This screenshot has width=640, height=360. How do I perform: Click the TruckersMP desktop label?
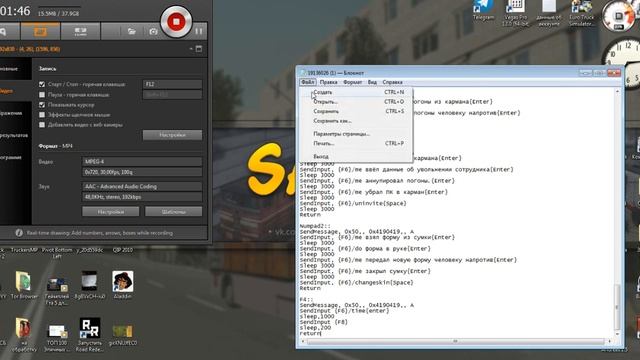(24, 250)
